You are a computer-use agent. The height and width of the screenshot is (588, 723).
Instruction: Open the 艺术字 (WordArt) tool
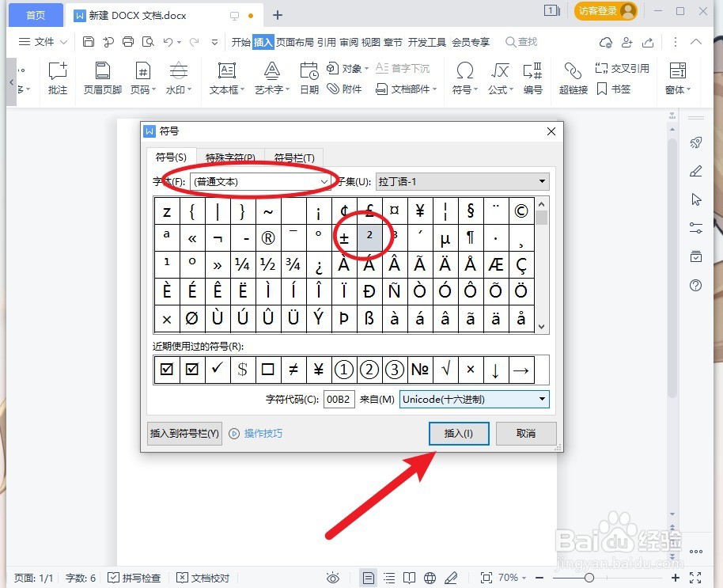coord(271,79)
